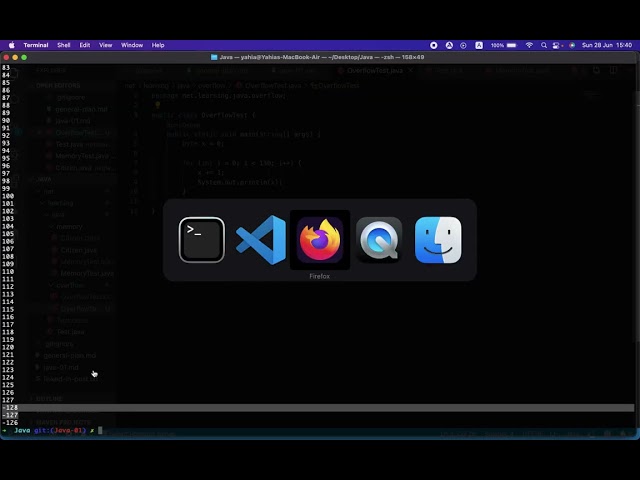This screenshot has width=640, height=480.
Task: Show battery status at 100%
Action: [x=504, y=45]
